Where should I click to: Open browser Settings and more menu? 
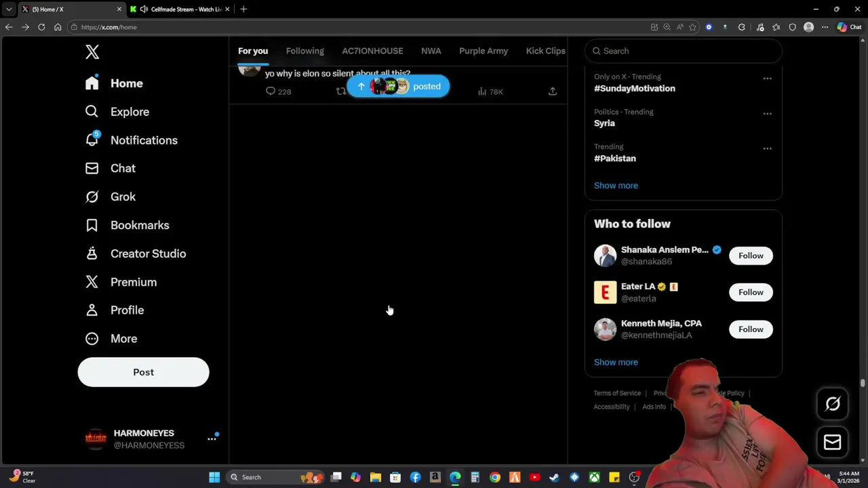click(825, 27)
